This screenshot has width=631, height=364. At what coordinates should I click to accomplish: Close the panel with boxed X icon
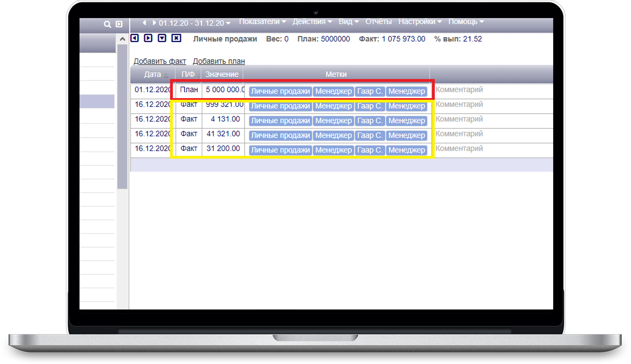[x=176, y=38]
